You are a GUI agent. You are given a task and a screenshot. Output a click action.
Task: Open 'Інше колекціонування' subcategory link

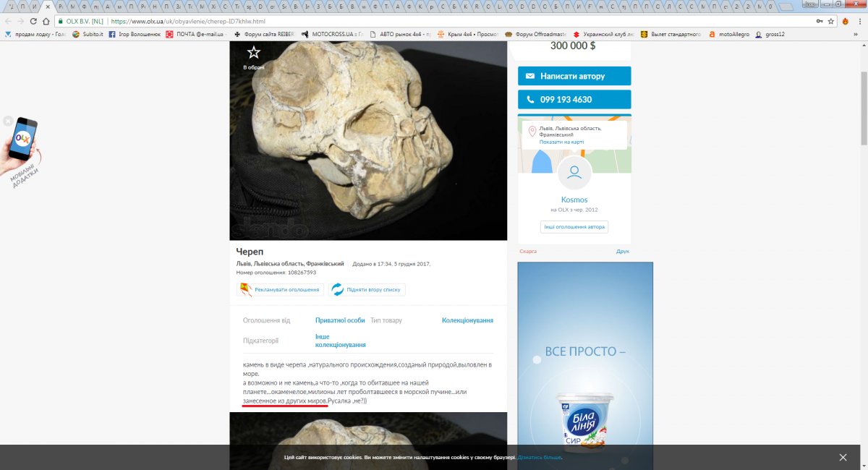click(340, 341)
